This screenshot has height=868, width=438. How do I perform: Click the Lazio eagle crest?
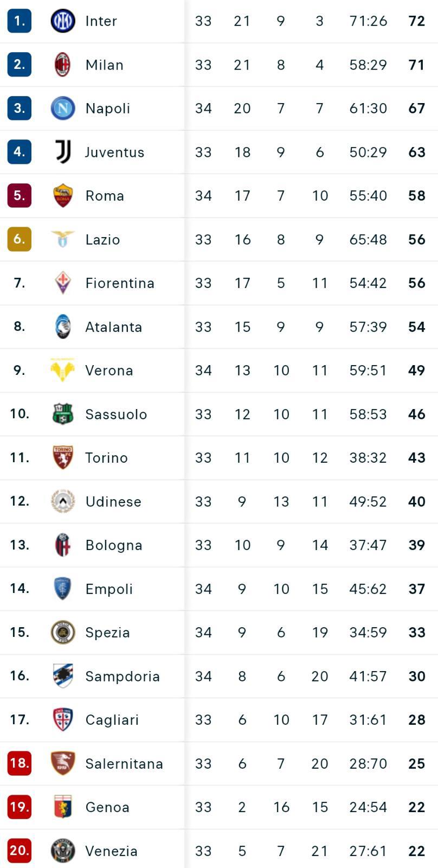click(62, 239)
